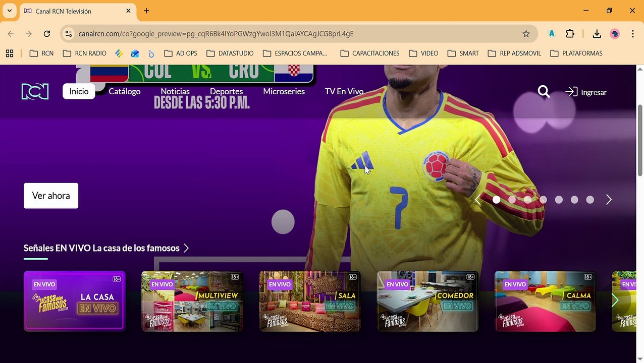Open the CAPACITACIONES bookmark folder
Viewport: 644px width, 363px height.
[x=370, y=53]
